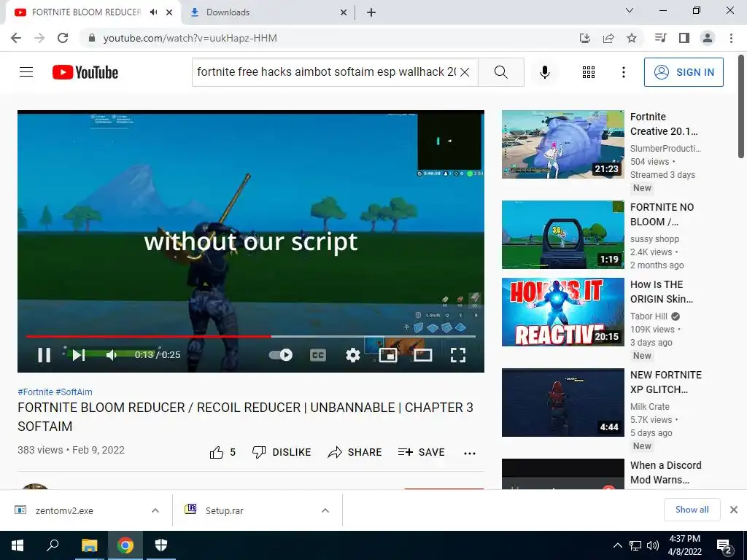747x560 pixels.
Task: Search with your voice microphone
Action: [x=545, y=72]
